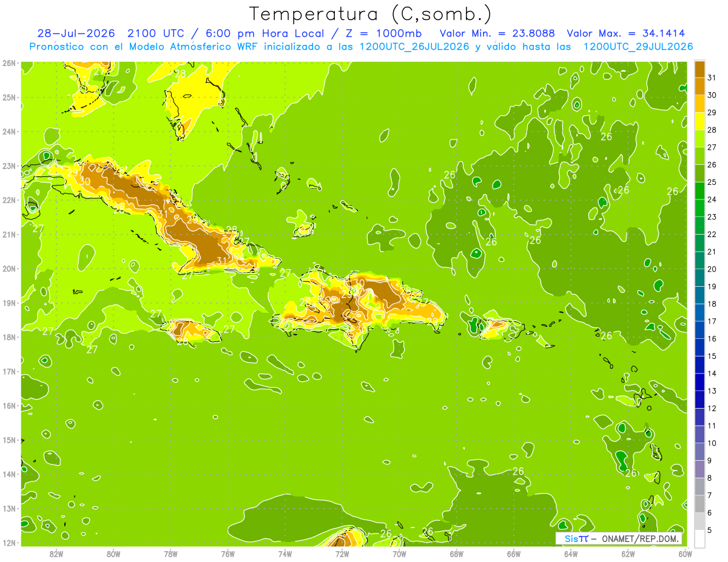This screenshot has height=562, width=728.
Task: Click the legend value 7
Action: click(710, 495)
